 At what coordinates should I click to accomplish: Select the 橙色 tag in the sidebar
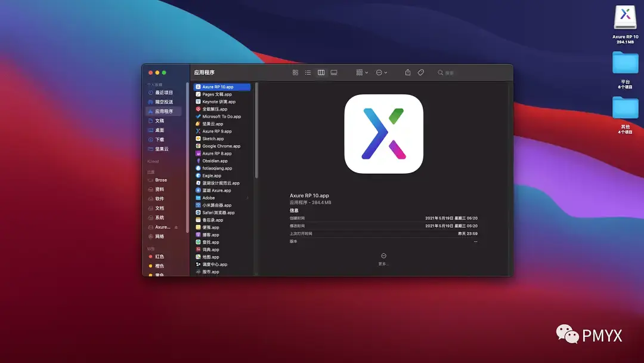pos(160,266)
